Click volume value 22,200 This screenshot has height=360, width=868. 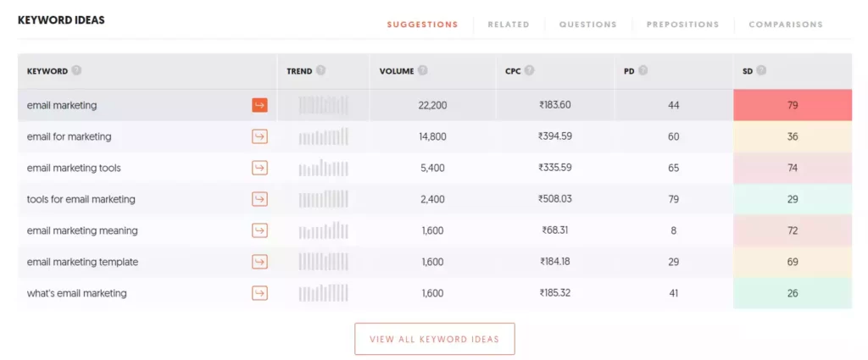click(433, 105)
